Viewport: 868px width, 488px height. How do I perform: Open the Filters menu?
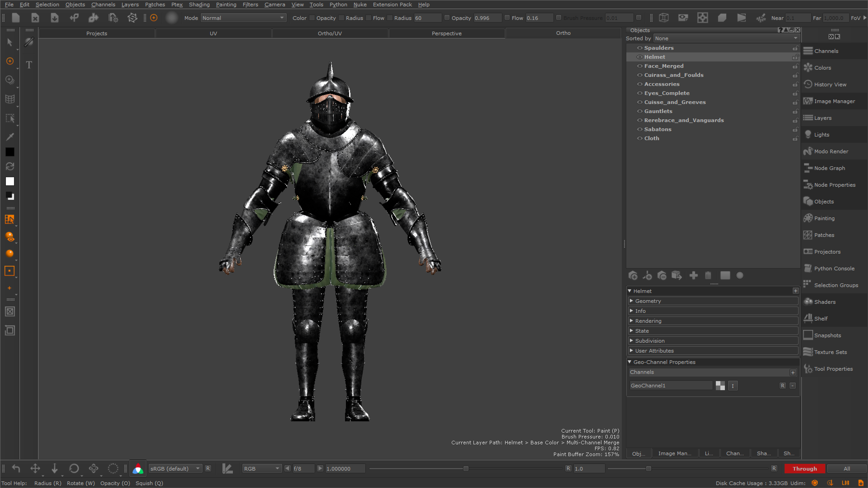point(250,4)
